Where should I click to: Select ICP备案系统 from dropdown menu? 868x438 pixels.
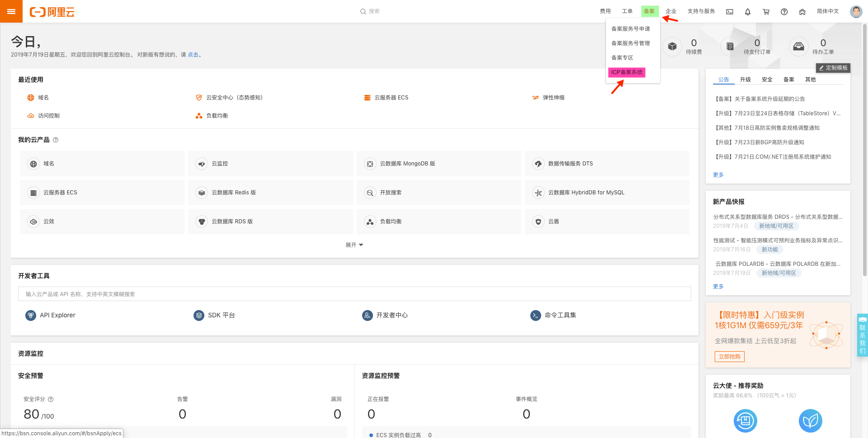click(x=627, y=72)
